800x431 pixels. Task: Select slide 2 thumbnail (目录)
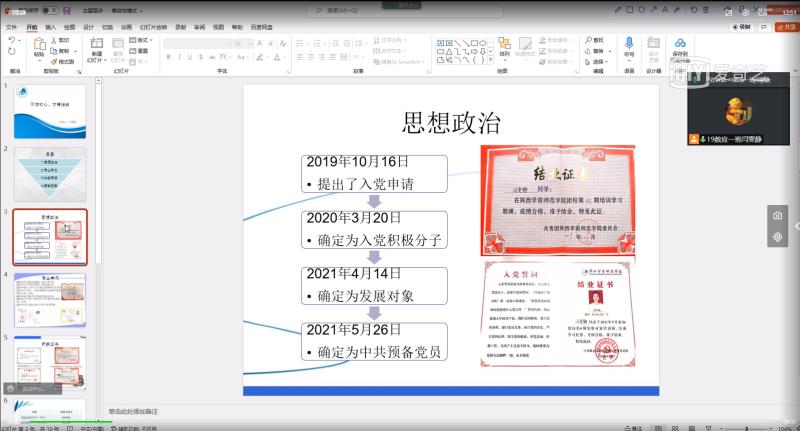[x=50, y=174]
